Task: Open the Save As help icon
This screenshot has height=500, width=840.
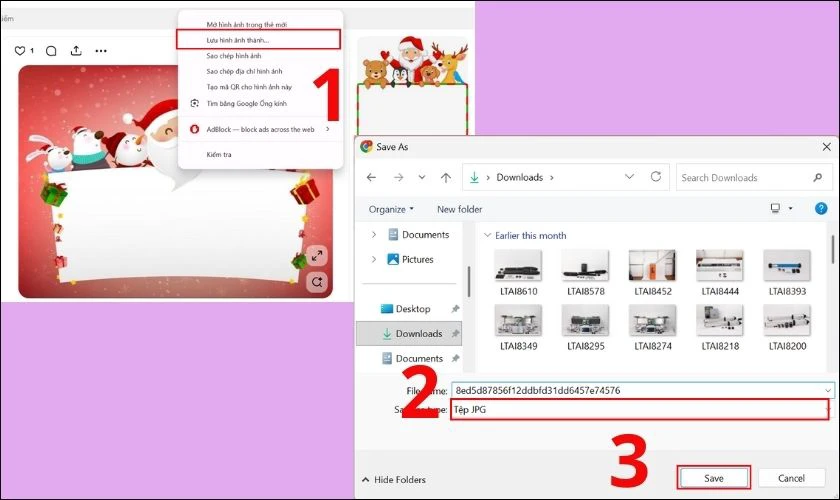Action: coord(818,209)
